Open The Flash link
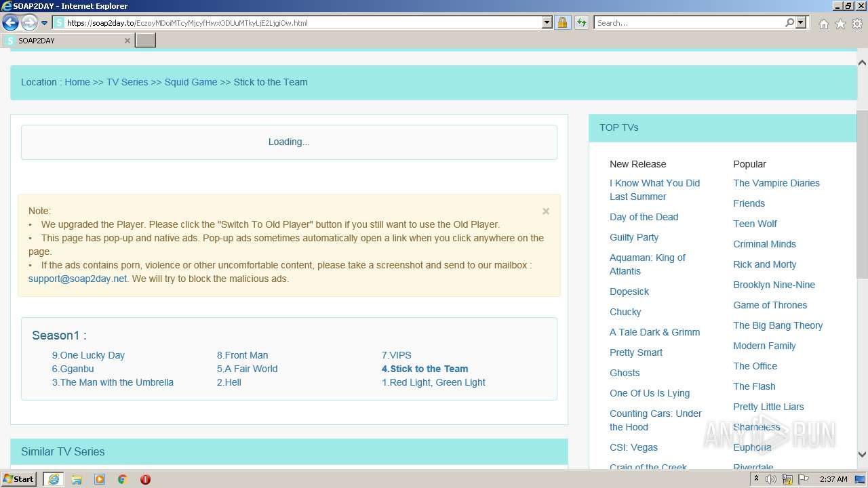The width and height of the screenshot is (868, 488). tap(754, 386)
